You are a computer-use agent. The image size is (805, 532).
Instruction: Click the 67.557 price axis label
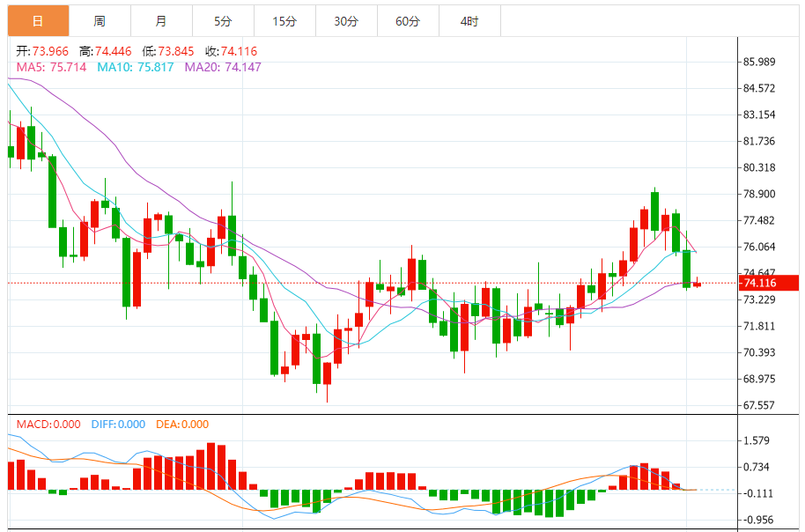(759, 406)
